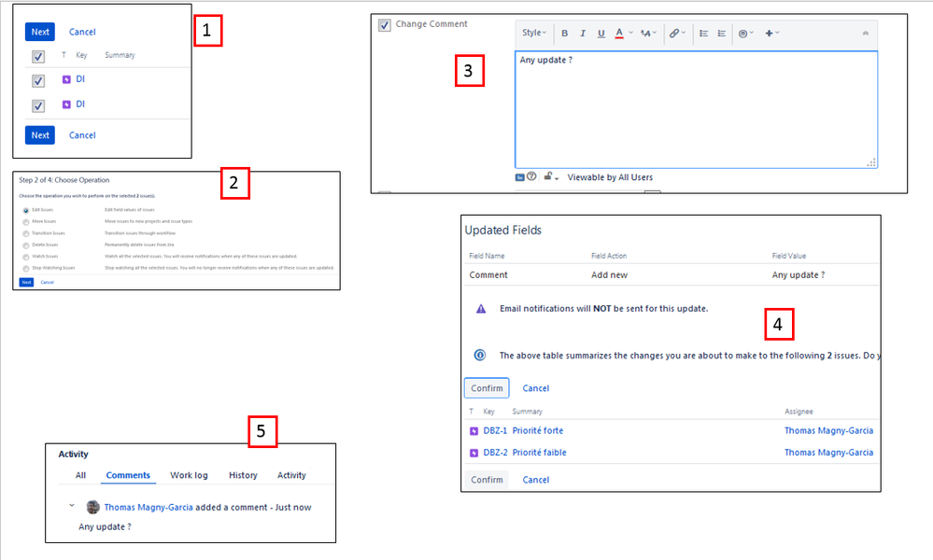Collapse the editor toolbar
The width and height of the screenshot is (933, 560).
(865, 34)
